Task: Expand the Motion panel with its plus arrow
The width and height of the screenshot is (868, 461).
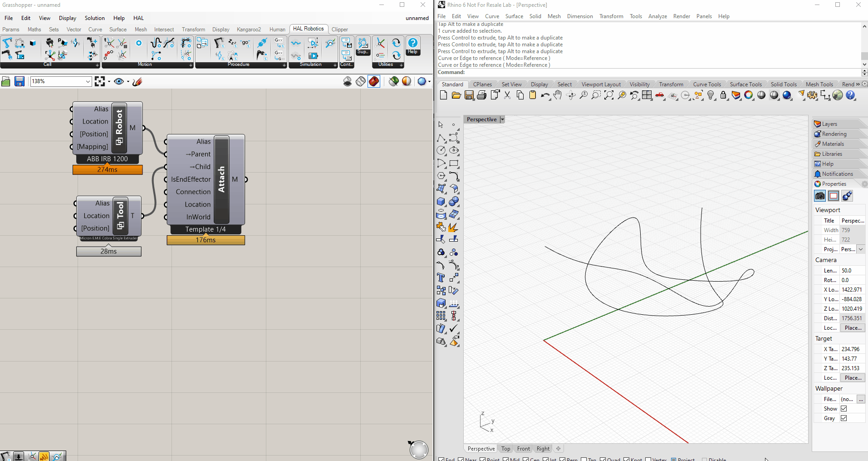Action: pyautogui.click(x=191, y=65)
